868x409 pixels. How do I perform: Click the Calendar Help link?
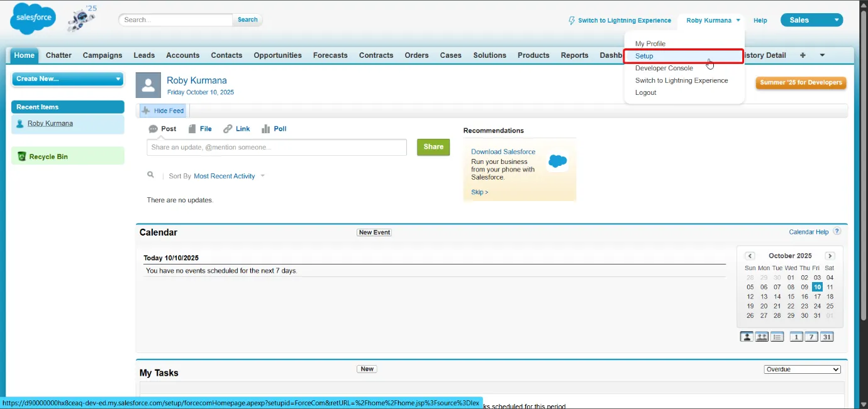(809, 232)
